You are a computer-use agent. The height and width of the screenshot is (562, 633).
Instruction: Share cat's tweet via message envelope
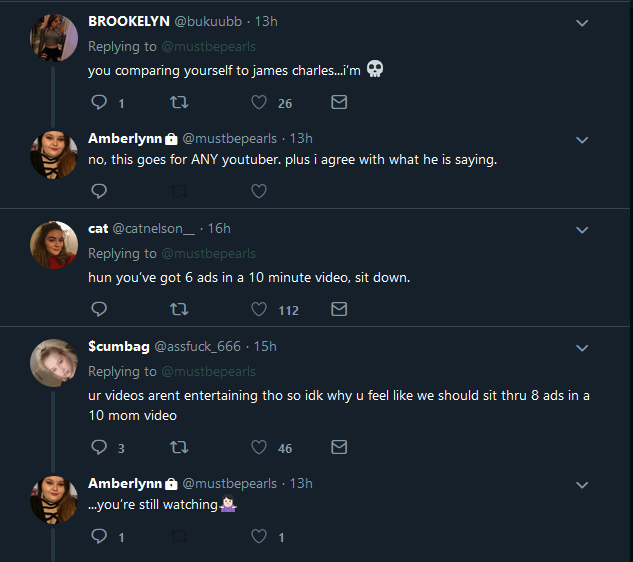[339, 309]
